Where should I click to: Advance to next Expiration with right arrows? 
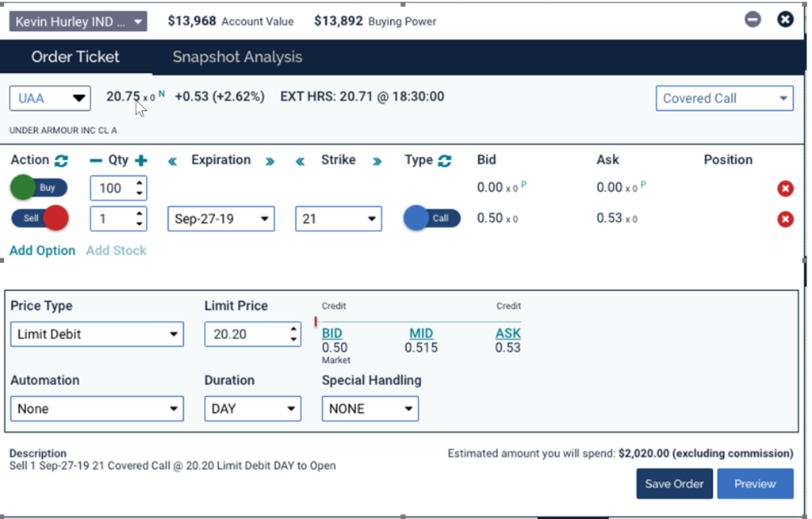click(270, 161)
